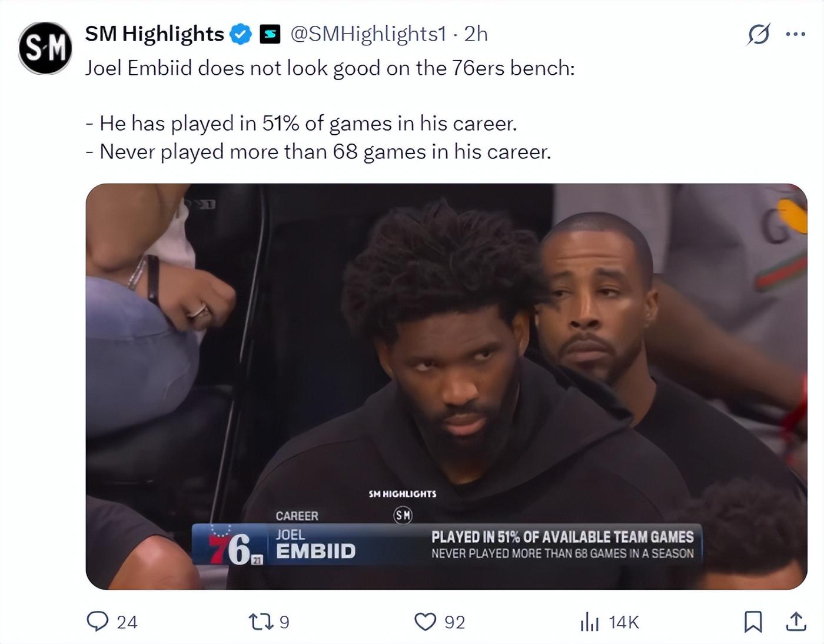The height and width of the screenshot is (644, 824).
Task: Open the Joel Embiid bench image
Action: coord(446,386)
